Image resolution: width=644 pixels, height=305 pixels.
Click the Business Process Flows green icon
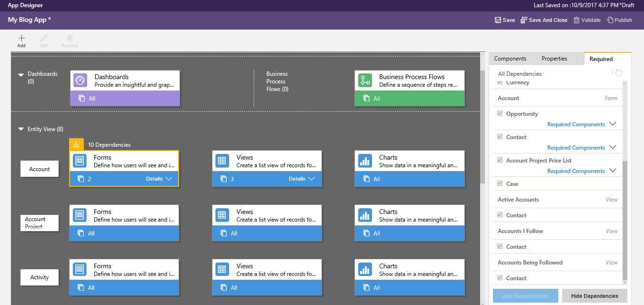pos(365,81)
